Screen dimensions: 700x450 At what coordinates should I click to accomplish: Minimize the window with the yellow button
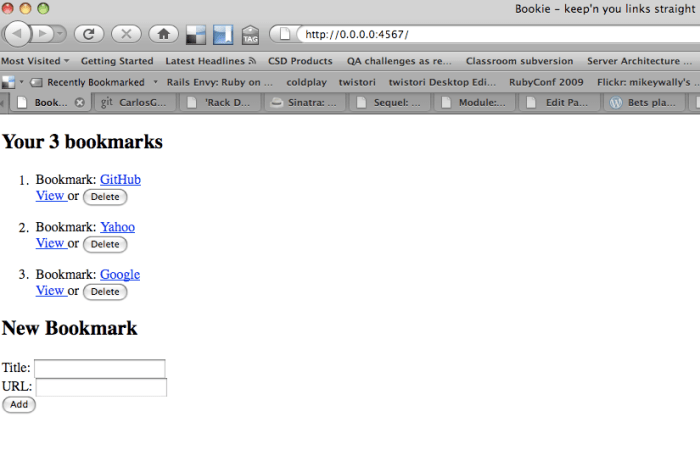click(25, 8)
